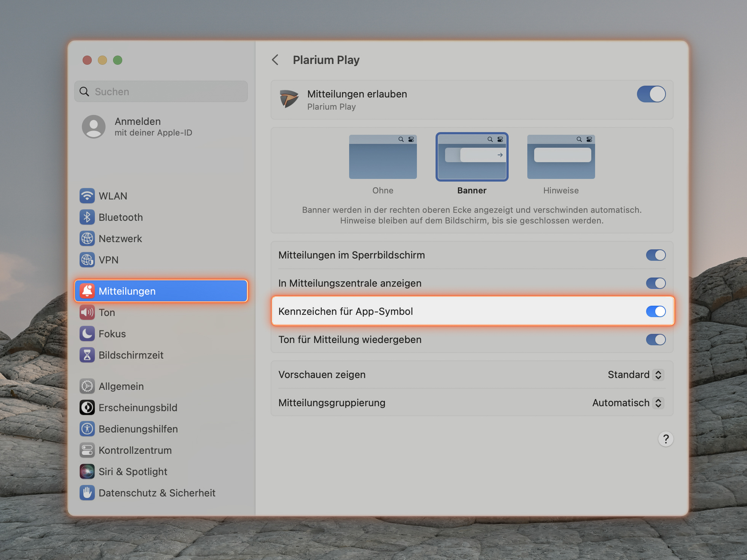Click the Bildschirmzeit hourglass icon
Viewport: 747px width, 560px height.
[87, 355]
